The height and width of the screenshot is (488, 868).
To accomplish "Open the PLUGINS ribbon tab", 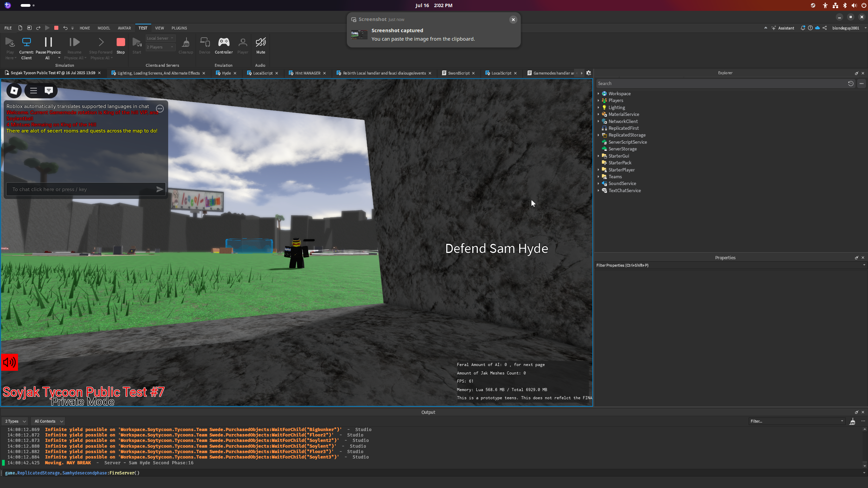I will click(179, 28).
